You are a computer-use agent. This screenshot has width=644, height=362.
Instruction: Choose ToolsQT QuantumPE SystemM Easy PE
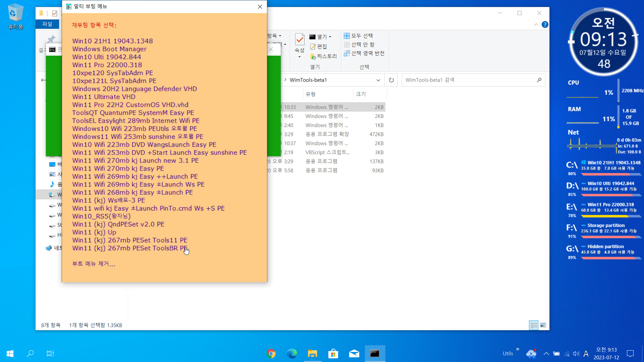click(133, 113)
